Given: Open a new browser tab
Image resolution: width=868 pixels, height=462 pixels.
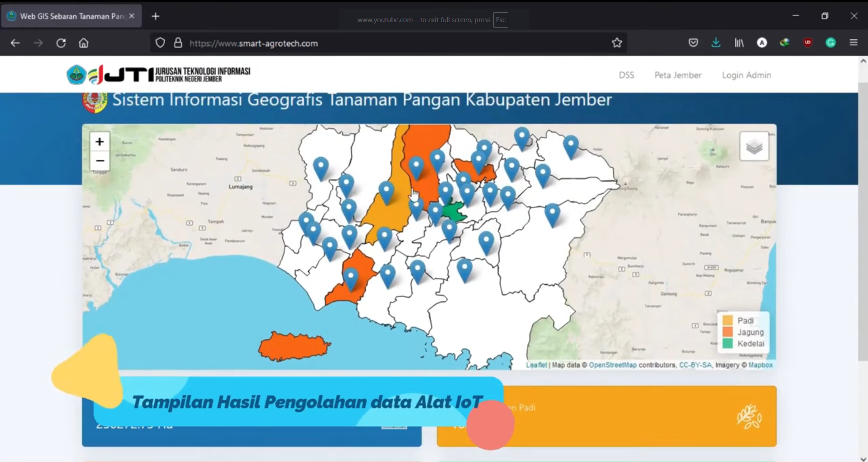Looking at the screenshot, I should click(156, 16).
